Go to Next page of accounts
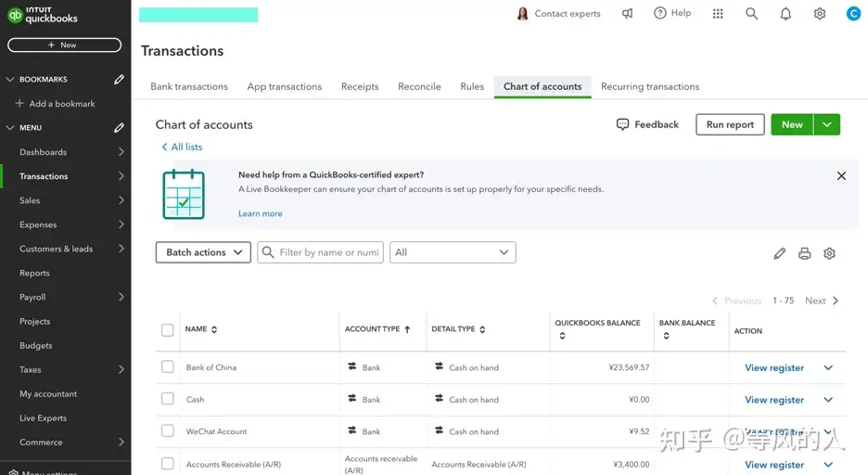868x475 pixels. coord(822,301)
